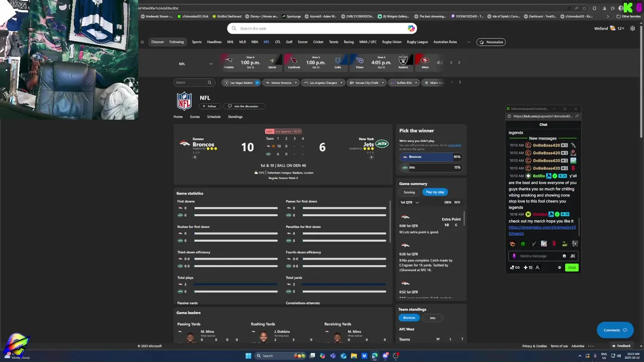This screenshot has width=644, height=362.
Task: Unfollow the Las Vegas Raiders checkmark chip
Action: point(257,82)
